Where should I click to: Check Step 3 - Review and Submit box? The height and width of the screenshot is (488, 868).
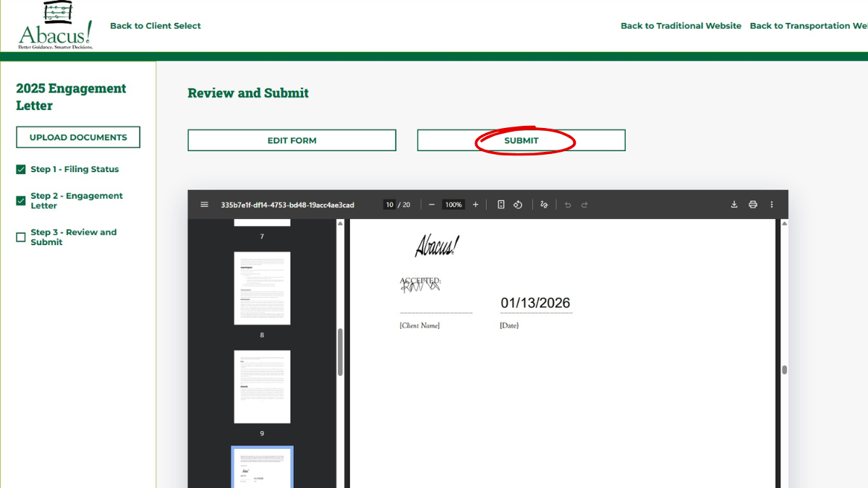click(21, 237)
